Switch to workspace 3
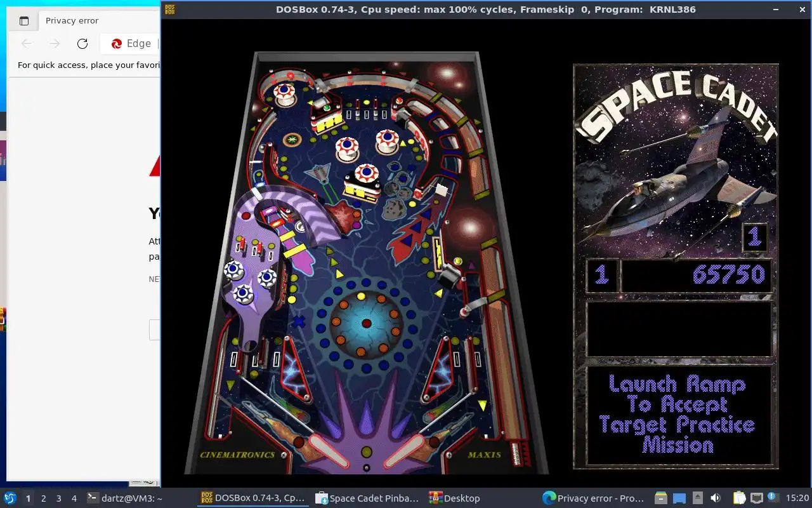The image size is (812, 508). [59, 498]
